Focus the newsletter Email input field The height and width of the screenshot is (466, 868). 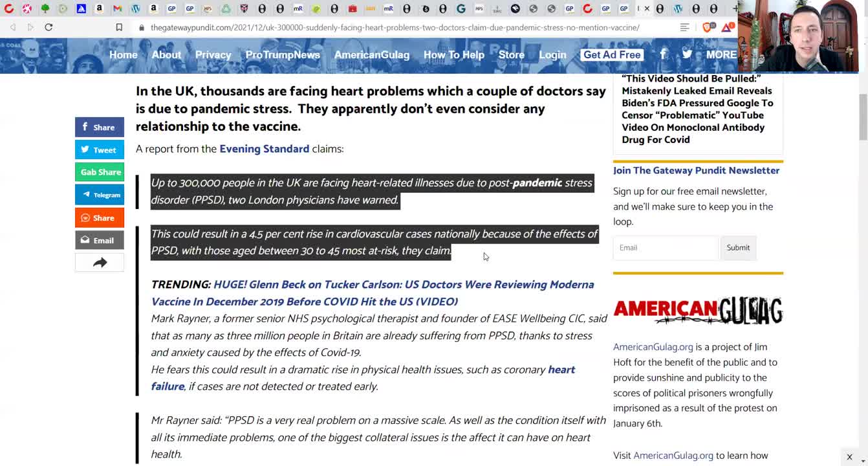coord(666,248)
